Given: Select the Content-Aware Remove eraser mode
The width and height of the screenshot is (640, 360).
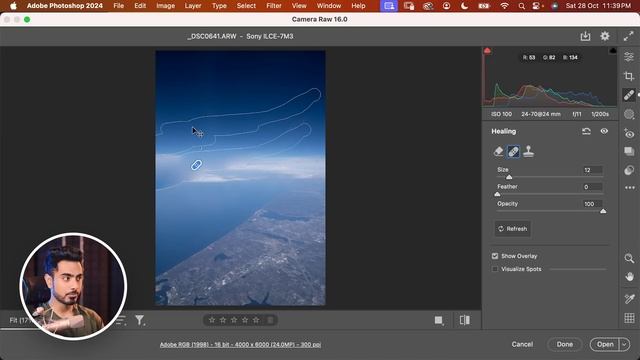Looking at the screenshot, I should [x=498, y=151].
